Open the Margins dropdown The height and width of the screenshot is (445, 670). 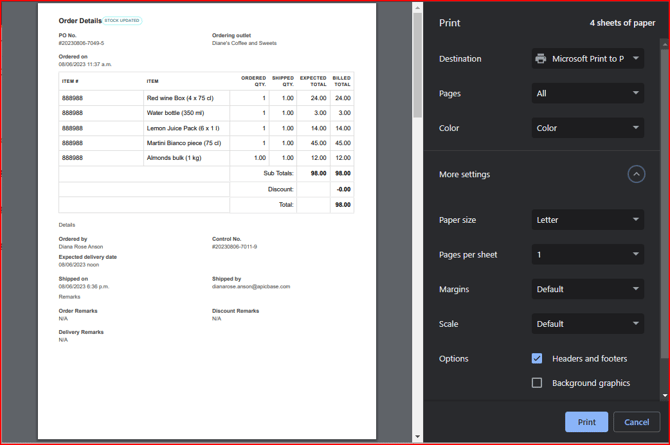click(x=588, y=289)
